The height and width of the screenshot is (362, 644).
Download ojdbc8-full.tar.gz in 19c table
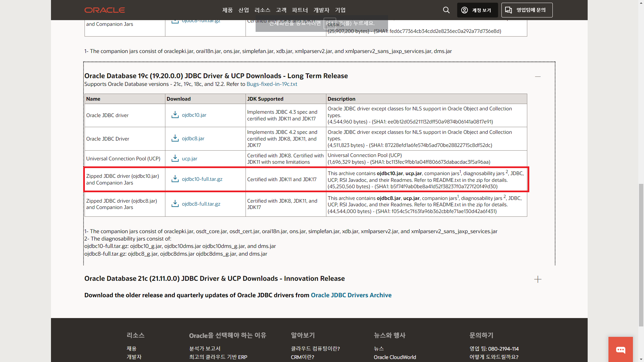pos(201,204)
